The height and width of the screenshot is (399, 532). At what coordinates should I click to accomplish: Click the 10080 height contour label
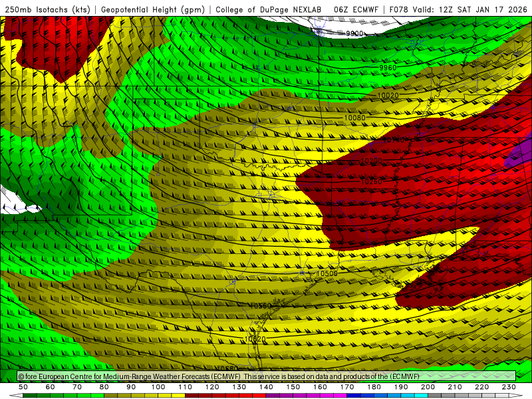click(x=355, y=118)
